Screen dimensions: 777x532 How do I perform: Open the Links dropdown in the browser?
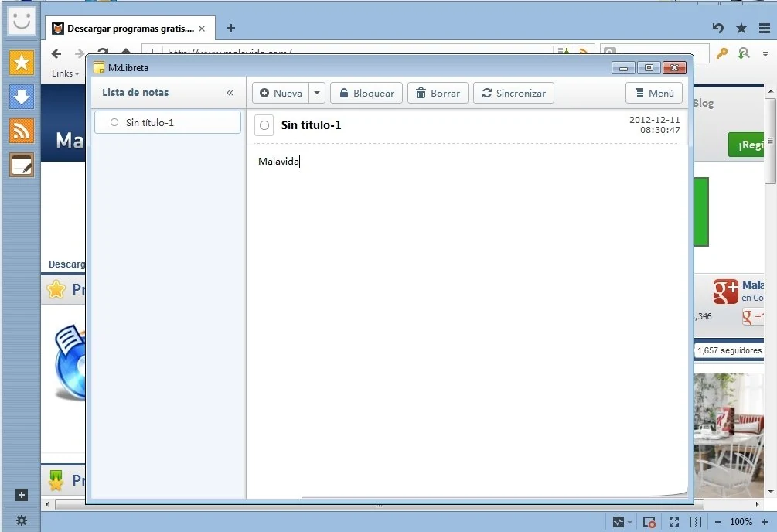pos(65,73)
